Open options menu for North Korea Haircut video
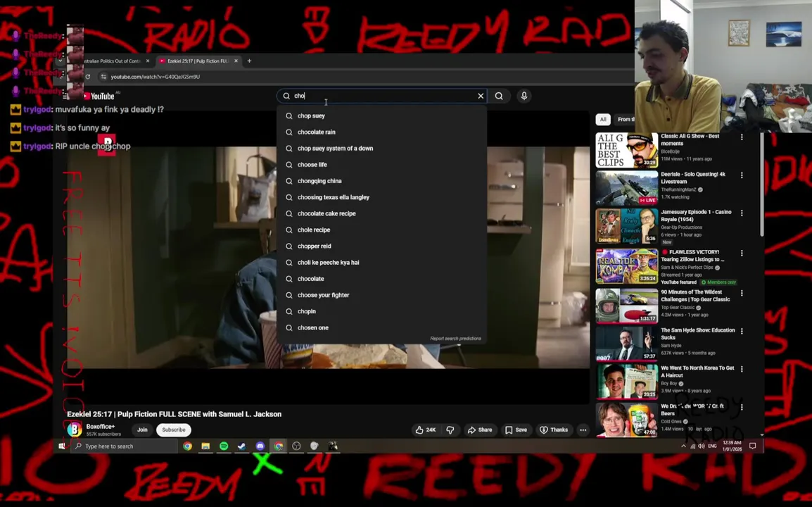Image resolution: width=812 pixels, height=507 pixels. tap(742, 368)
